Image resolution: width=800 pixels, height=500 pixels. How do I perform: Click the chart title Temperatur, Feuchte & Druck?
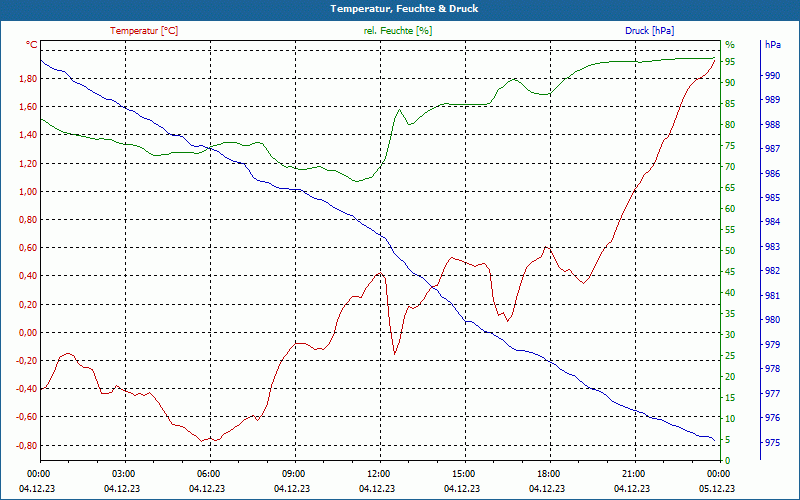click(404, 9)
